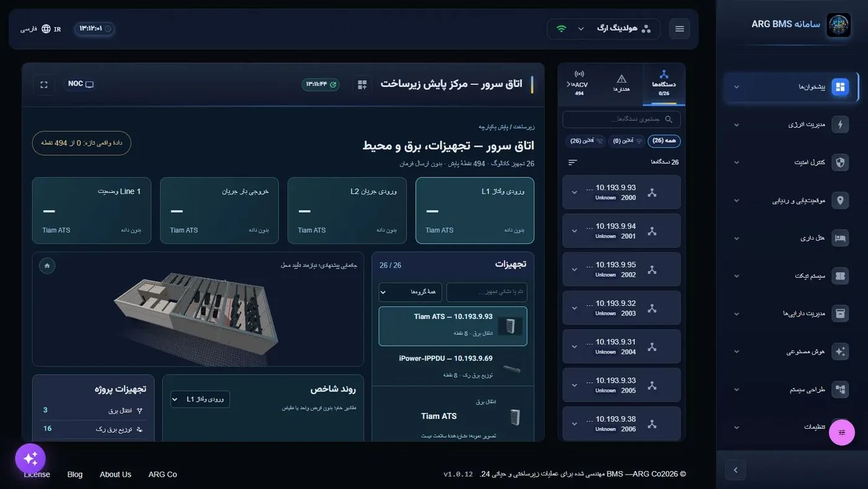Collapse the sidebar with the bottom chevron button

(735, 470)
